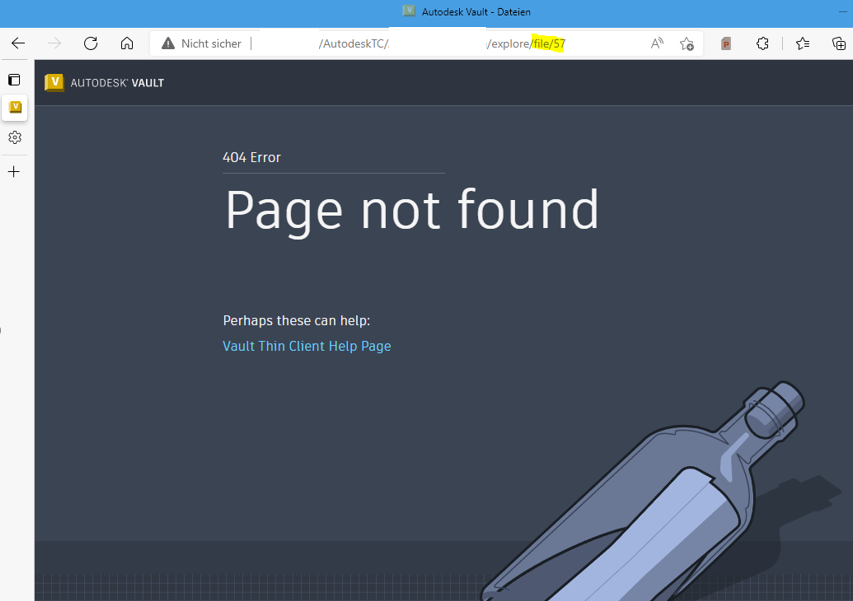The image size is (853, 601).
Task: Open the favorites list icon
Action: [x=803, y=43]
